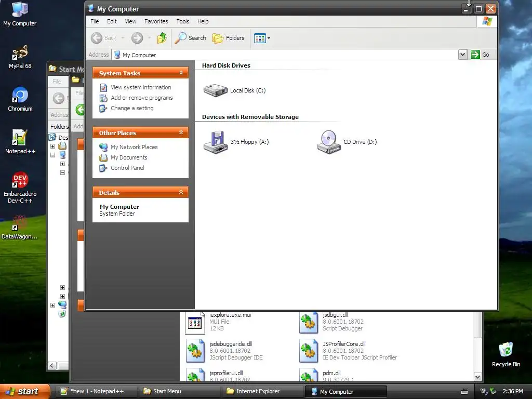This screenshot has width=532, height=399.
Task: Switch to Start Menu taskbar button
Action: [180, 392]
